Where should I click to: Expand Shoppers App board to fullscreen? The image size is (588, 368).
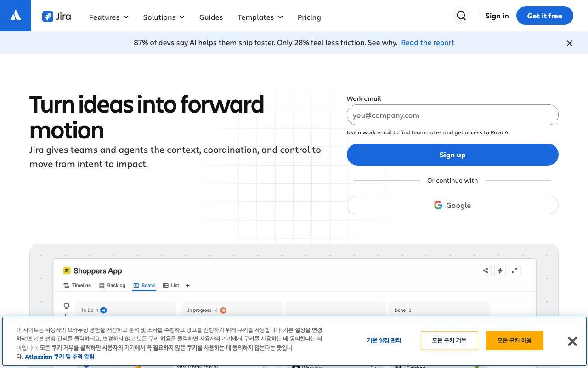514,270
